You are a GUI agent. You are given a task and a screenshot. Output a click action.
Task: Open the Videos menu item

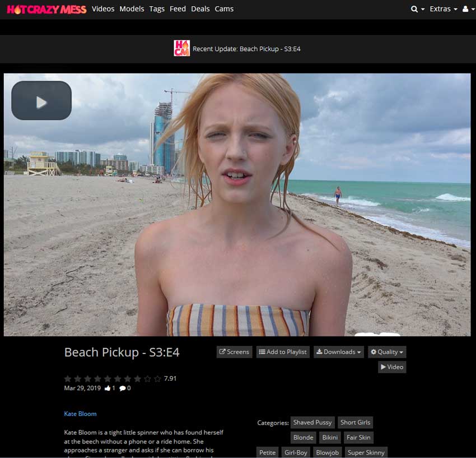tap(103, 9)
